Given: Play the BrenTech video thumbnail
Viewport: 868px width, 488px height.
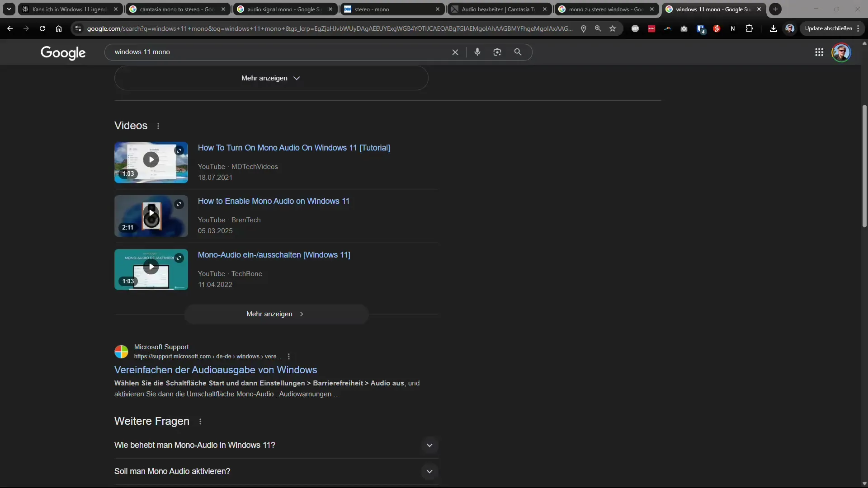Looking at the screenshot, I should 151,216.
